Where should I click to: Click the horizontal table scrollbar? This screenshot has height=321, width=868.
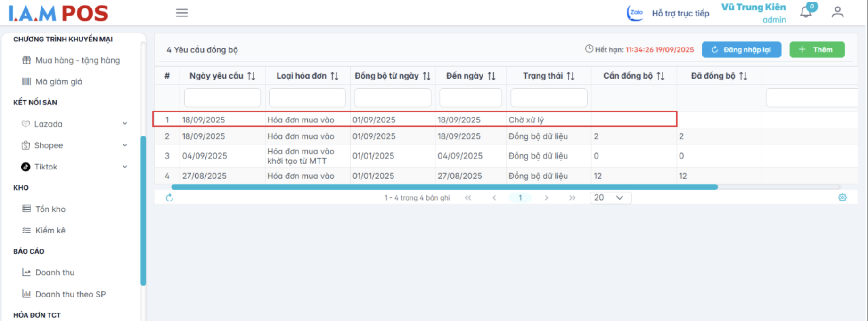point(444,187)
